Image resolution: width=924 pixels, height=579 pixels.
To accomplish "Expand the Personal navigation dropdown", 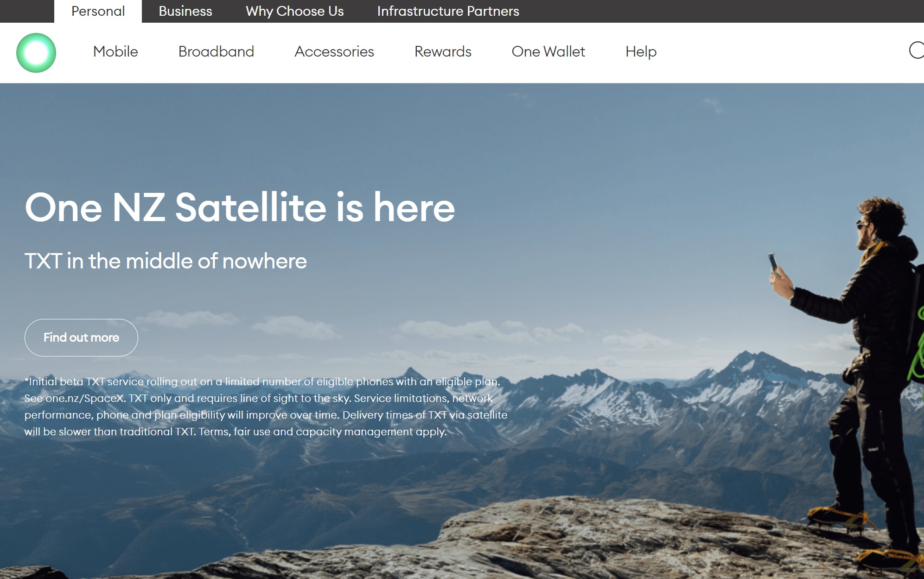I will pyautogui.click(x=97, y=11).
